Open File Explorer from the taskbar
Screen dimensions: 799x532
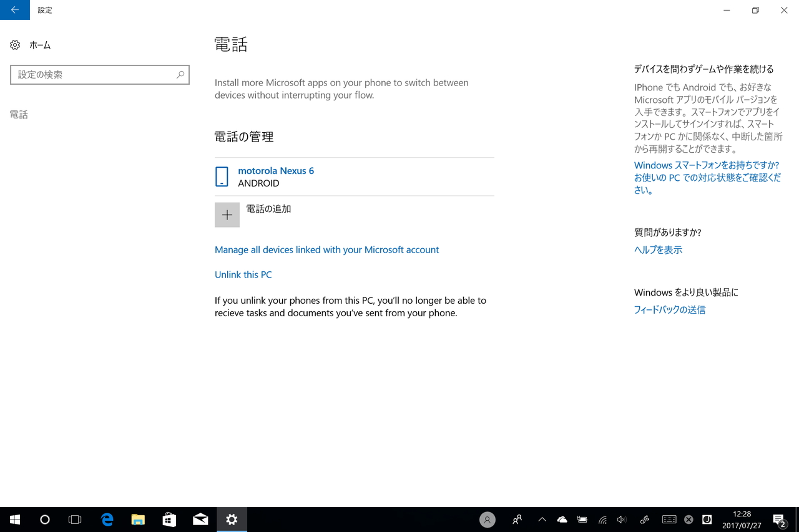(138, 519)
